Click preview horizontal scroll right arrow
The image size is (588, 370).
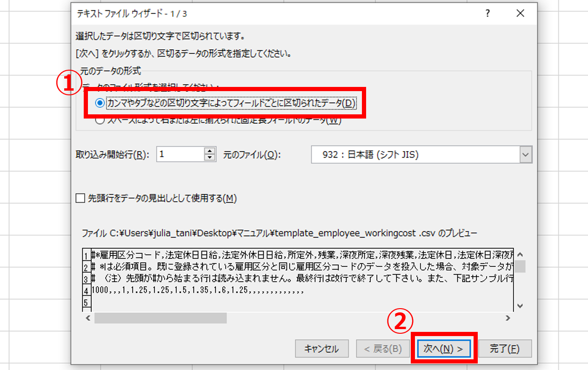[508, 318]
